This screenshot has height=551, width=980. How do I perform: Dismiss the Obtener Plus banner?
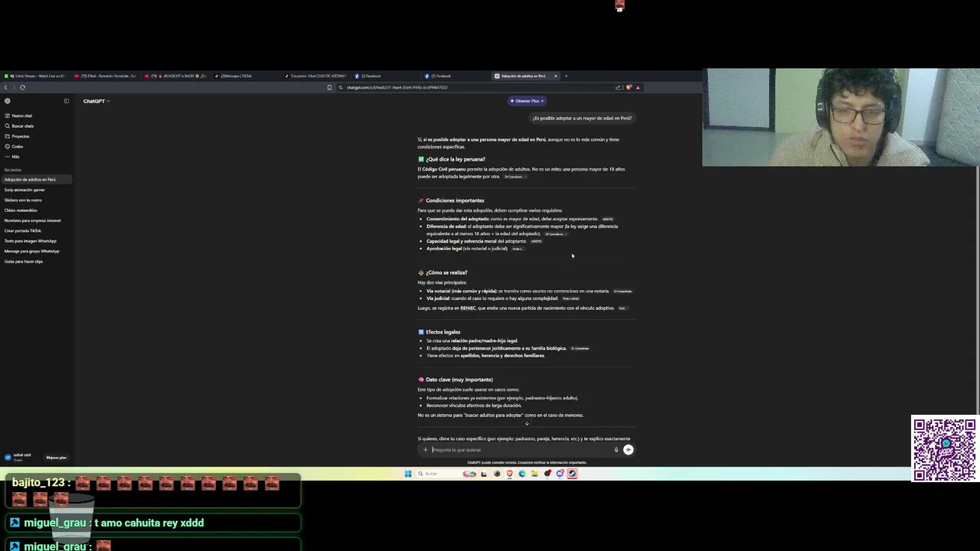point(542,101)
